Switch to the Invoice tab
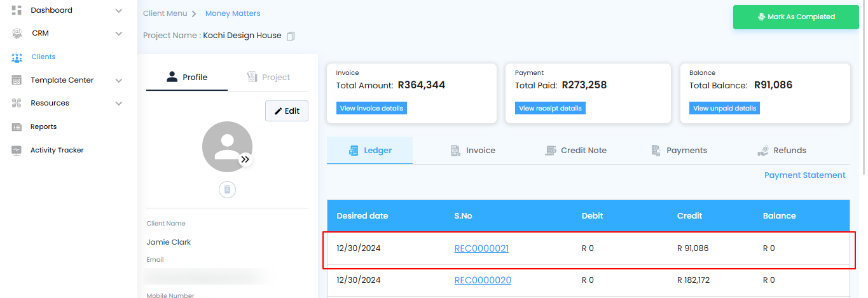The image size is (868, 298). point(472,151)
